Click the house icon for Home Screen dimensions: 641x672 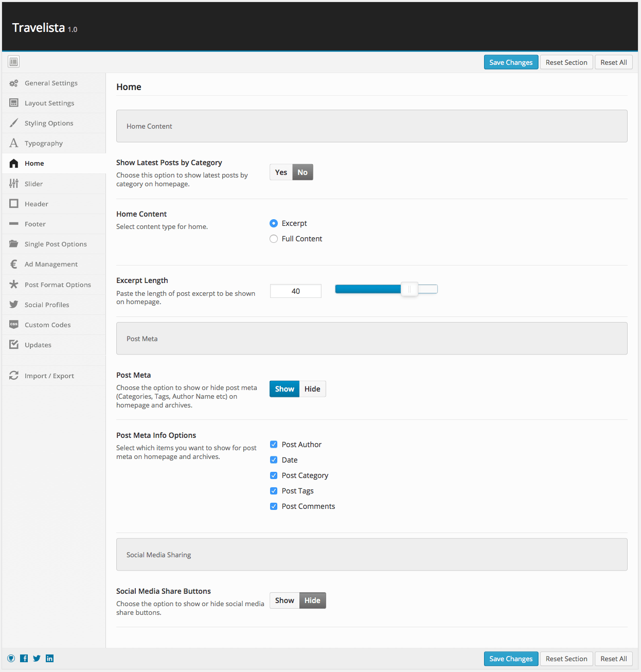coord(14,163)
